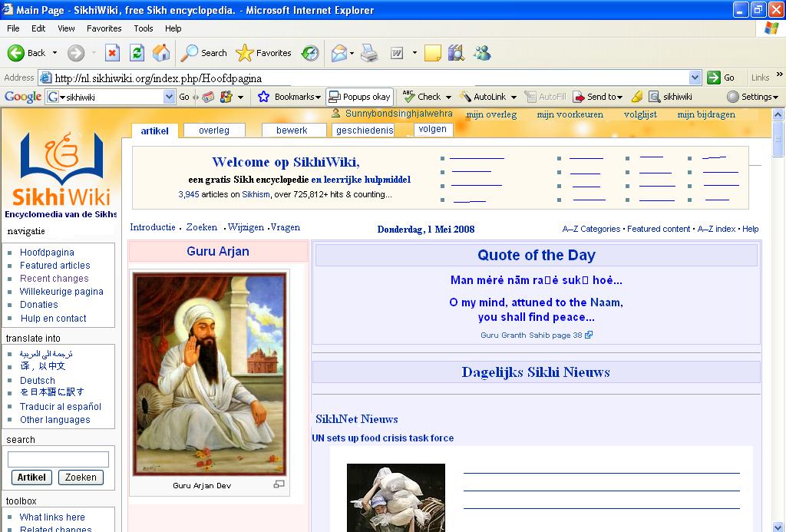Click the page vertical scrollbar thumb
The image size is (786, 532).
(x=778, y=139)
